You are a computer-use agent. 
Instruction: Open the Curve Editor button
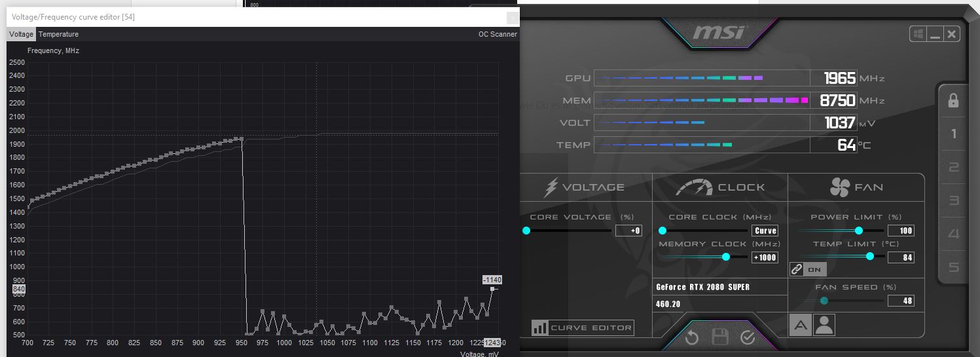(583, 328)
